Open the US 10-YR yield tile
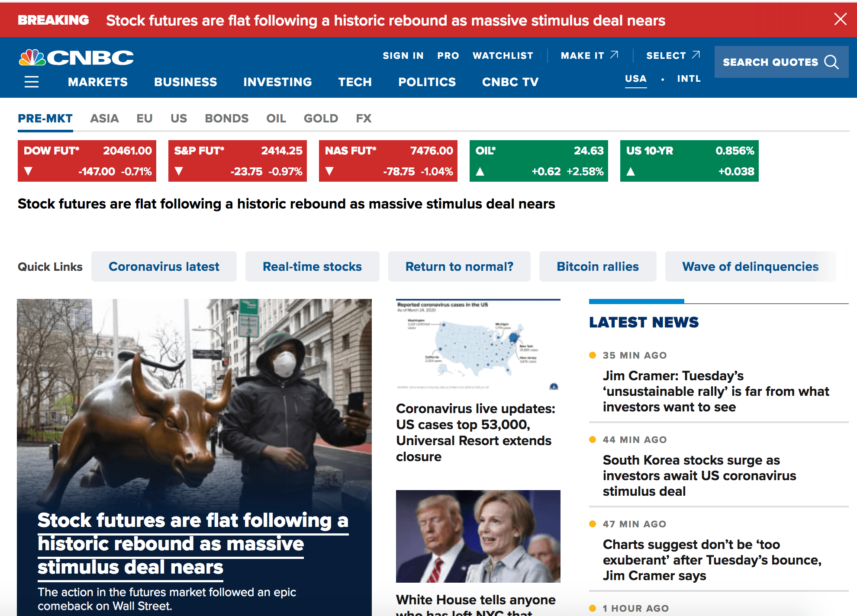857x616 pixels. pyautogui.click(x=689, y=161)
